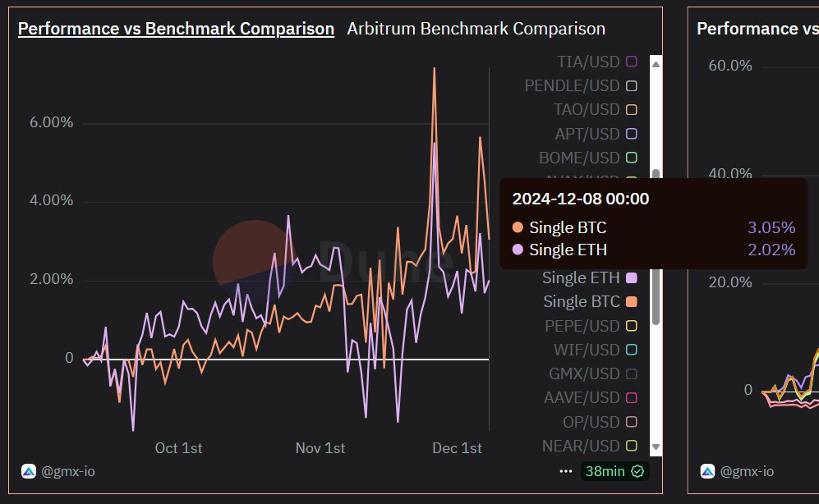Toggle the OP/USD legend series

click(600, 422)
